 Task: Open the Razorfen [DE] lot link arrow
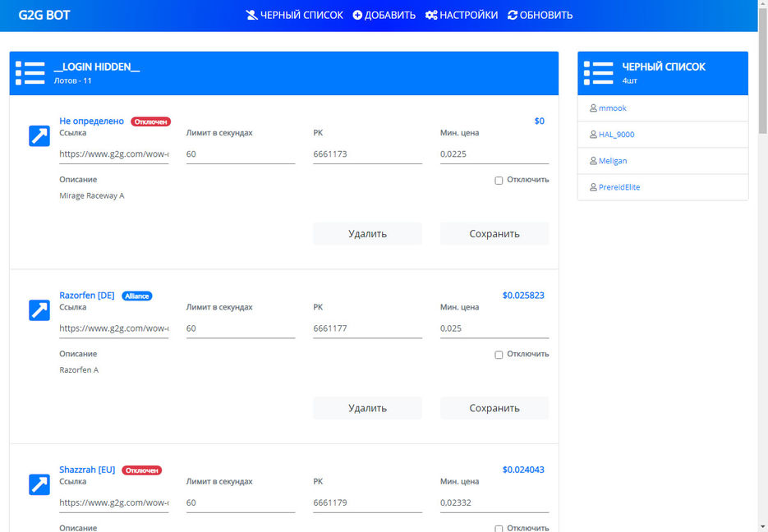click(x=39, y=310)
